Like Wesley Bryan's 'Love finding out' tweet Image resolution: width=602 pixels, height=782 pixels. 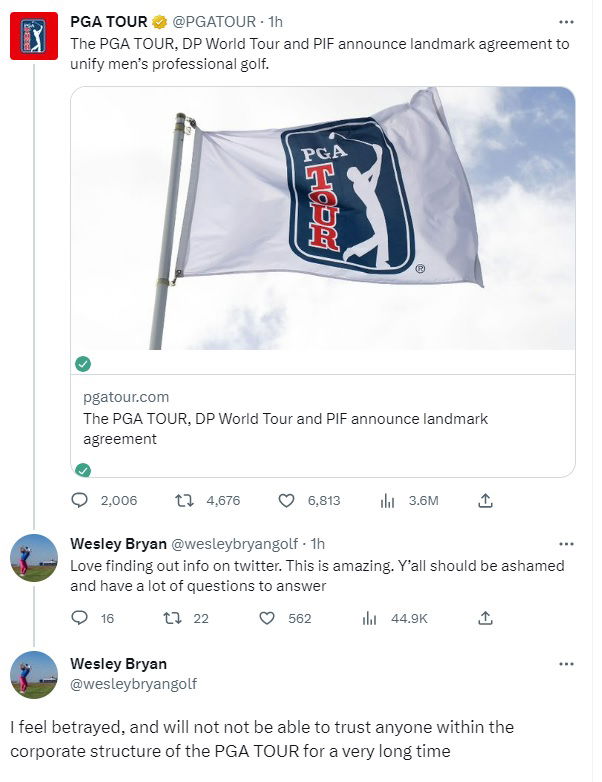coord(267,618)
